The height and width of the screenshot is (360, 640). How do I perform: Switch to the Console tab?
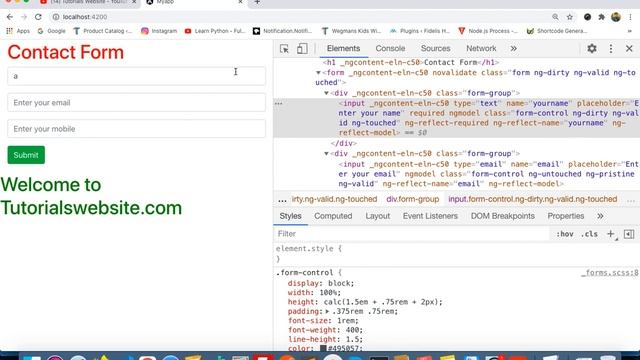pyautogui.click(x=390, y=49)
